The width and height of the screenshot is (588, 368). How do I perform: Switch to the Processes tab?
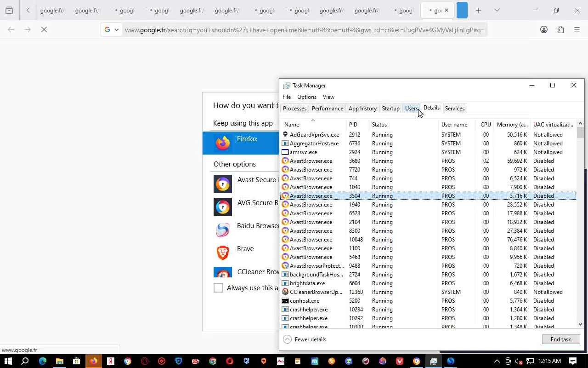click(294, 109)
